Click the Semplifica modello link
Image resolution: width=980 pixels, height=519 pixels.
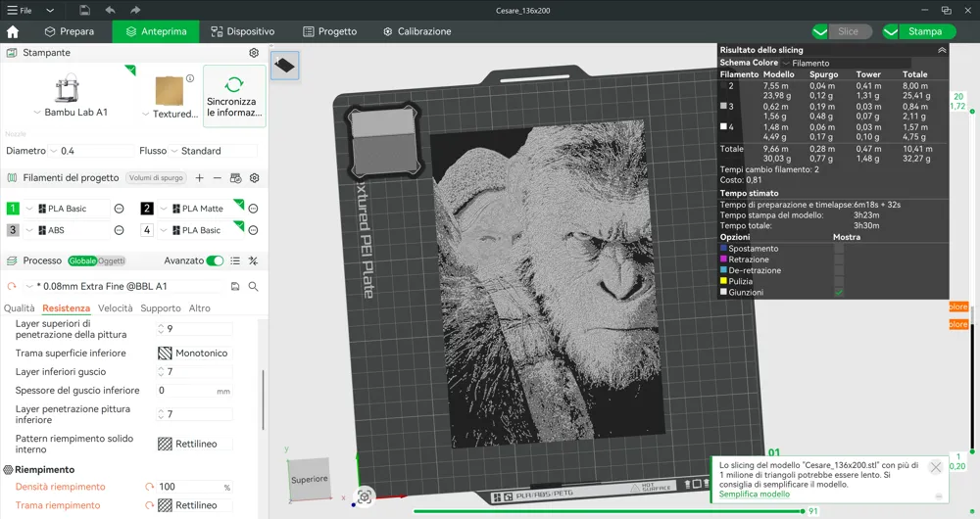tap(755, 494)
